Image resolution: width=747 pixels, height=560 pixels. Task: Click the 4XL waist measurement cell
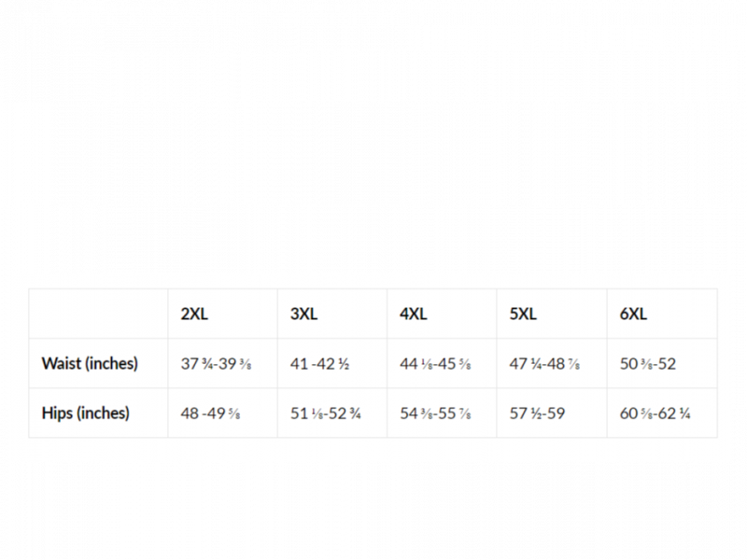tap(434, 364)
